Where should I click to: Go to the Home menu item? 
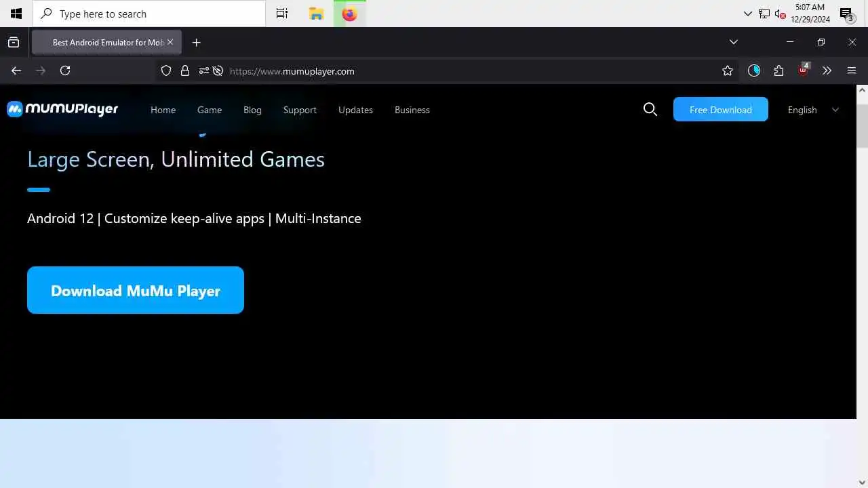(x=163, y=110)
